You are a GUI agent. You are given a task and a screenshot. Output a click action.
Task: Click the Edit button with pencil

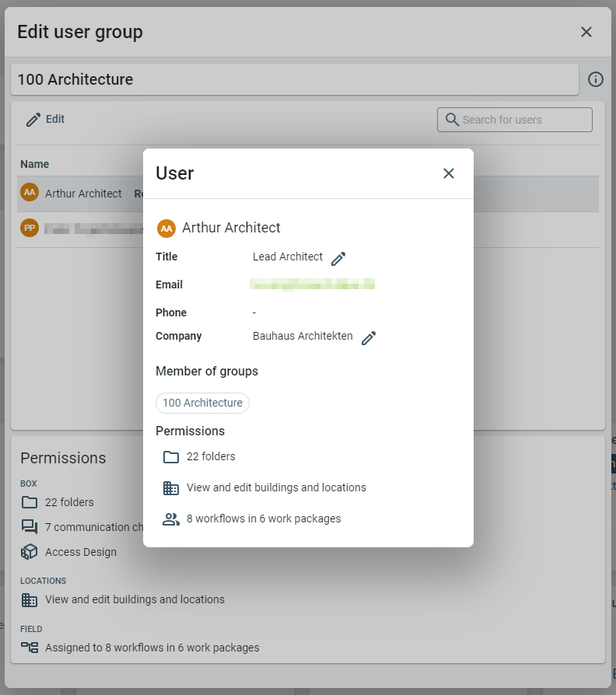[45, 120]
